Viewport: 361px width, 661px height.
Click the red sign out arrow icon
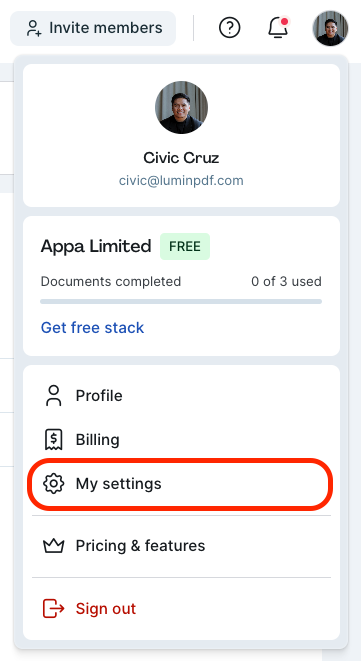(x=54, y=608)
